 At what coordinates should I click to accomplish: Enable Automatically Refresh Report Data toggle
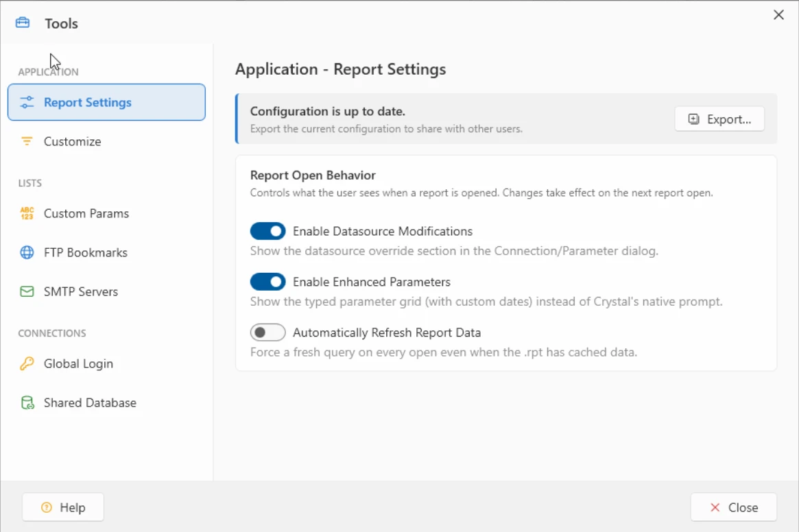(x=267, y=332)
